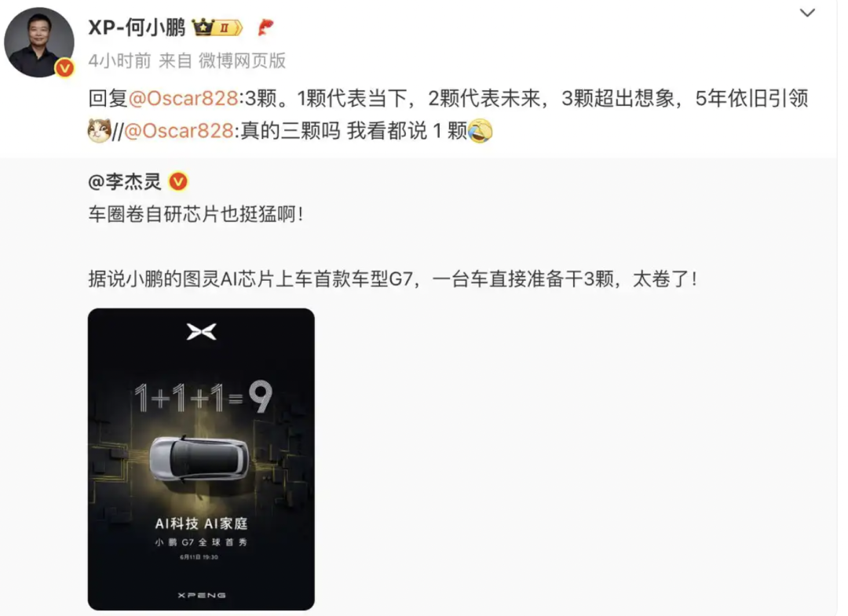Screen dimensions: 848x616
Task: Click the 1+1+1=9 text on poster
Action: tap(203, 397)
